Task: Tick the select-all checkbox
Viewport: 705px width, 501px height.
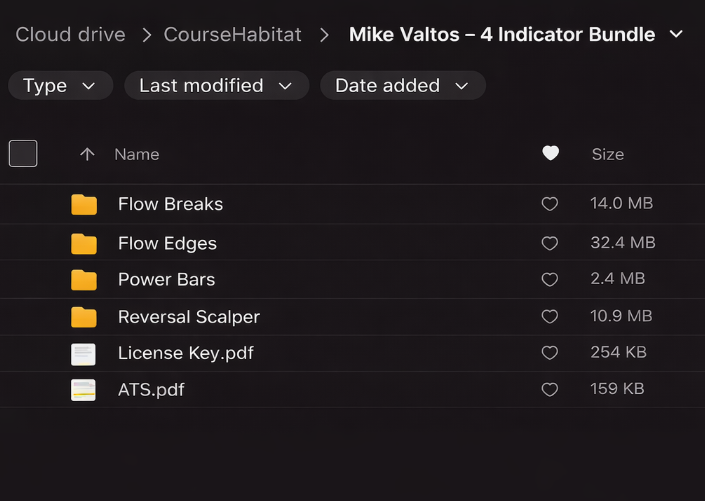Action: 23,153
